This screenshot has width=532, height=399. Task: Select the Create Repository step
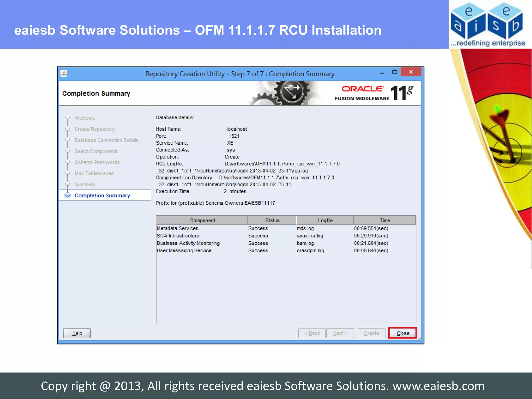pos(95,129)
